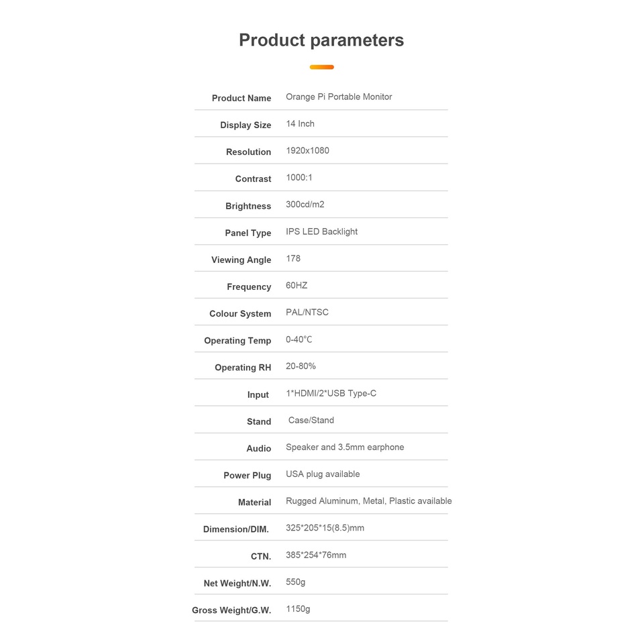
Task: Click the Orange Pi Portable Monitor value
Action: pos(339,97)
